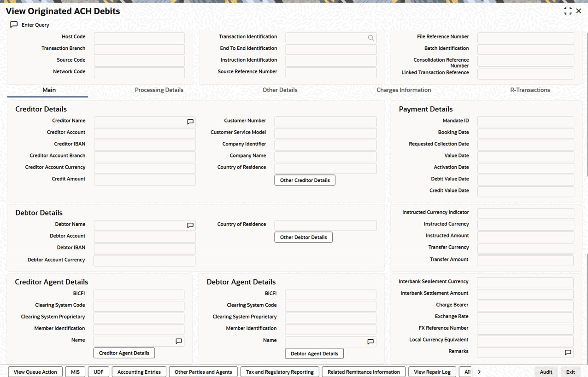588x377 pixels.
Task: Click the Audit button
Action: 546,372
